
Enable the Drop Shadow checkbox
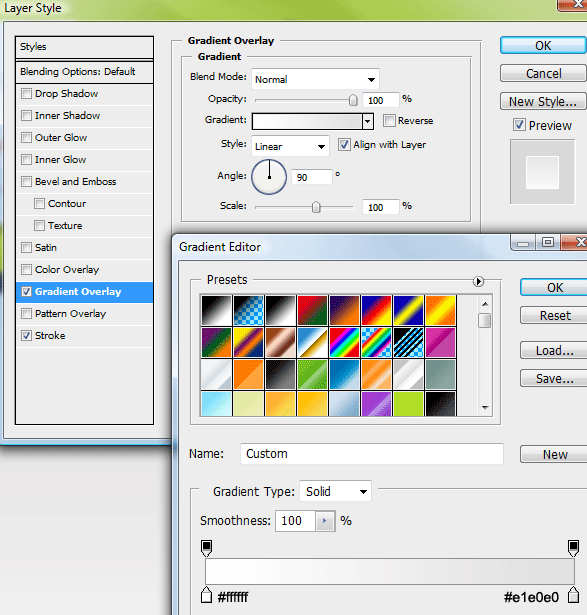click(26, 94)
